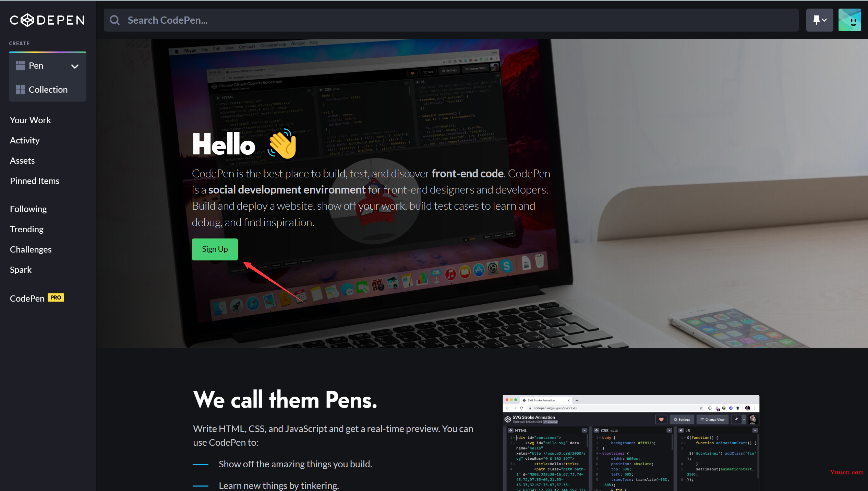Select the Challenges menu item

pyautogui.click(x=31, y=249)
